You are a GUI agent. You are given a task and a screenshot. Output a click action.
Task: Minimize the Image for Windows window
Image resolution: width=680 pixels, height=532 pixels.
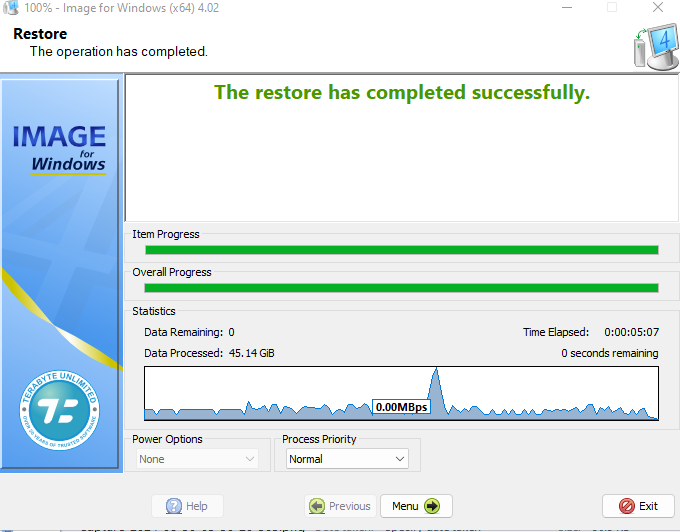point(567,7)
